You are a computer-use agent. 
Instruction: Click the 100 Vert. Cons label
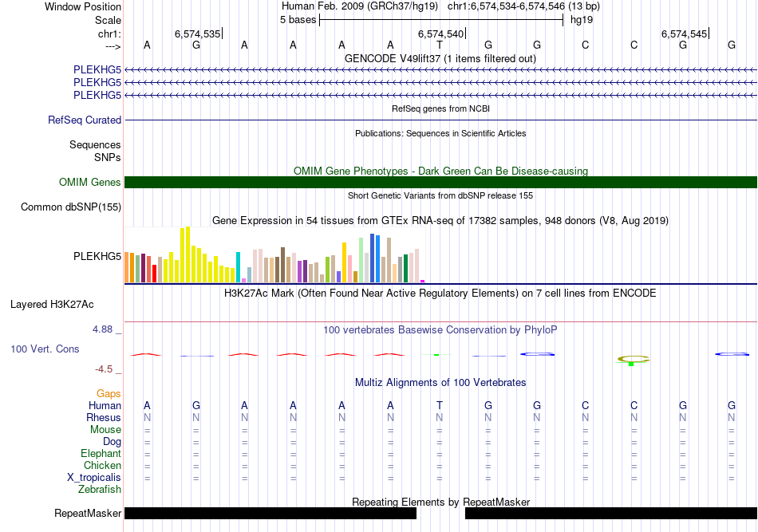(x=45, y=349)
